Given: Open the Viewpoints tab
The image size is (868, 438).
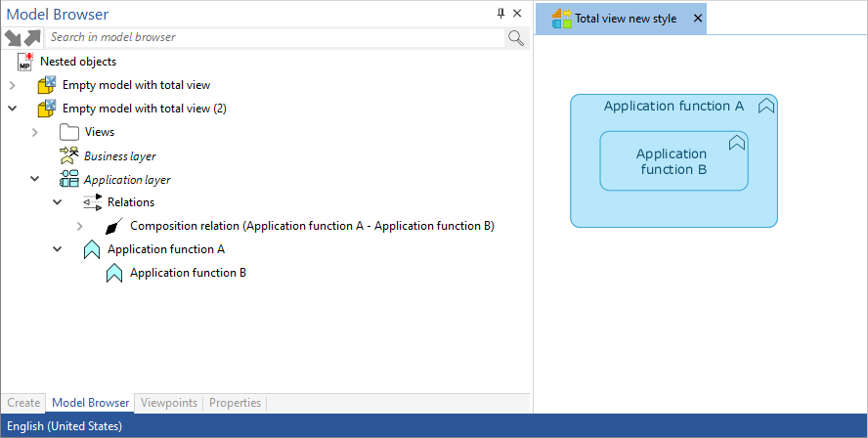Looking at the screenshot, I should tap(169, 403).
